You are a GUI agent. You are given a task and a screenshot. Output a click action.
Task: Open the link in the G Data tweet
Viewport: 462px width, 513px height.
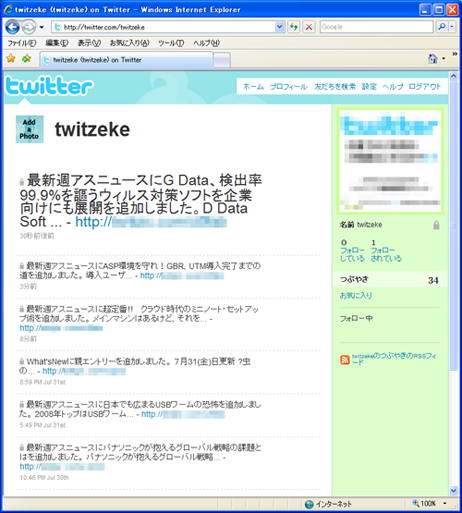(151, 222)
